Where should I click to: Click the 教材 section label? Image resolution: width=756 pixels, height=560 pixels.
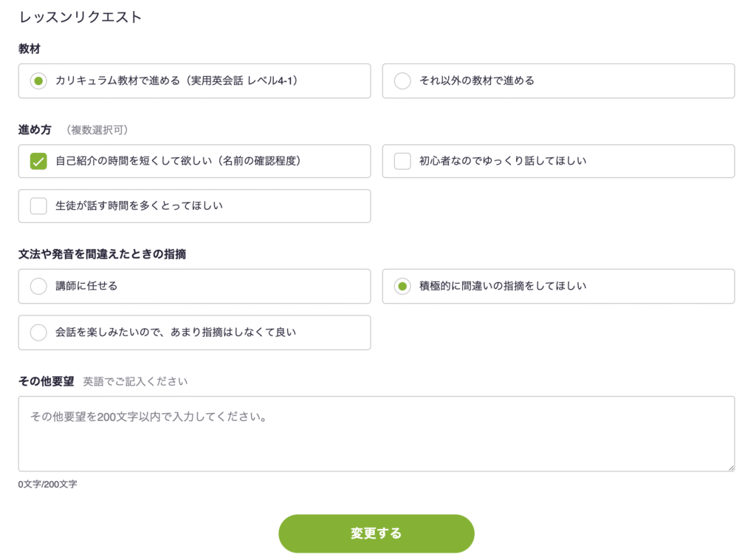[30, 49]
